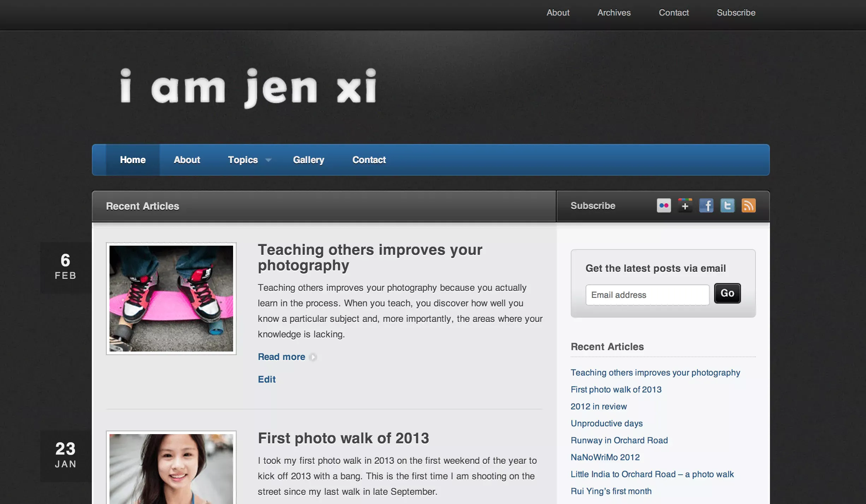
Task: Click Subscribe in the top navigation
Action: pyautogui.click(x=736, y=13)
